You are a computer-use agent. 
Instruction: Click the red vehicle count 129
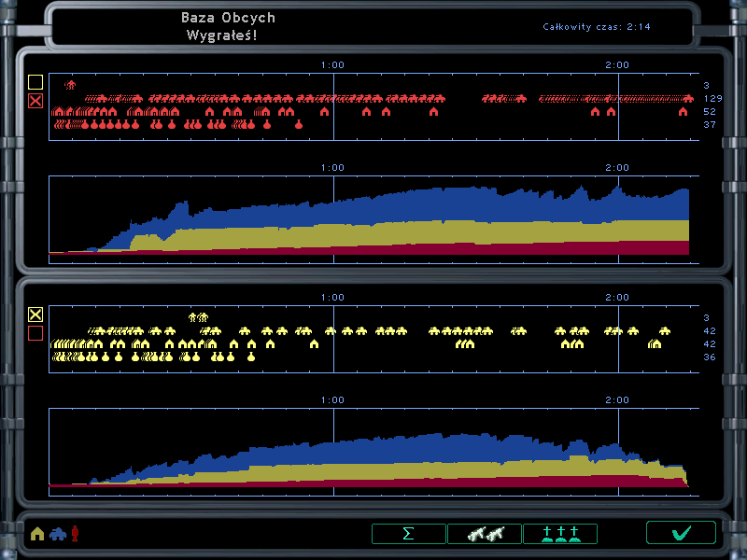[x=712, y=99]
